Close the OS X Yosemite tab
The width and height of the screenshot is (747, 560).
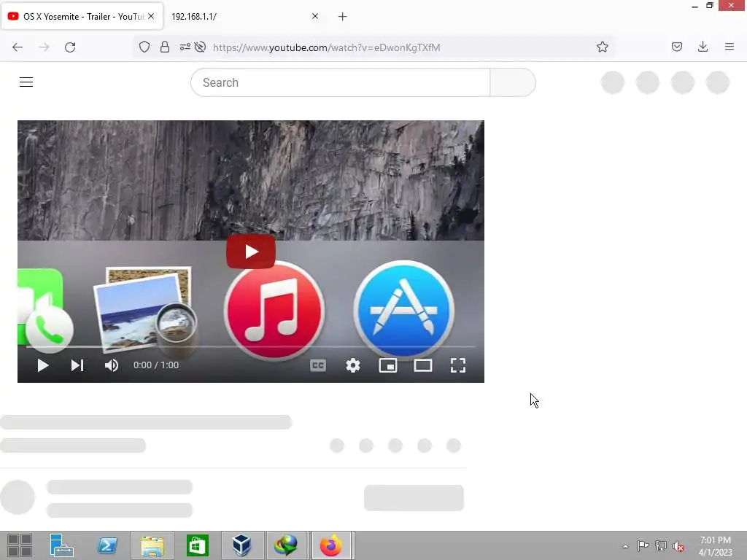coord(151,16)
